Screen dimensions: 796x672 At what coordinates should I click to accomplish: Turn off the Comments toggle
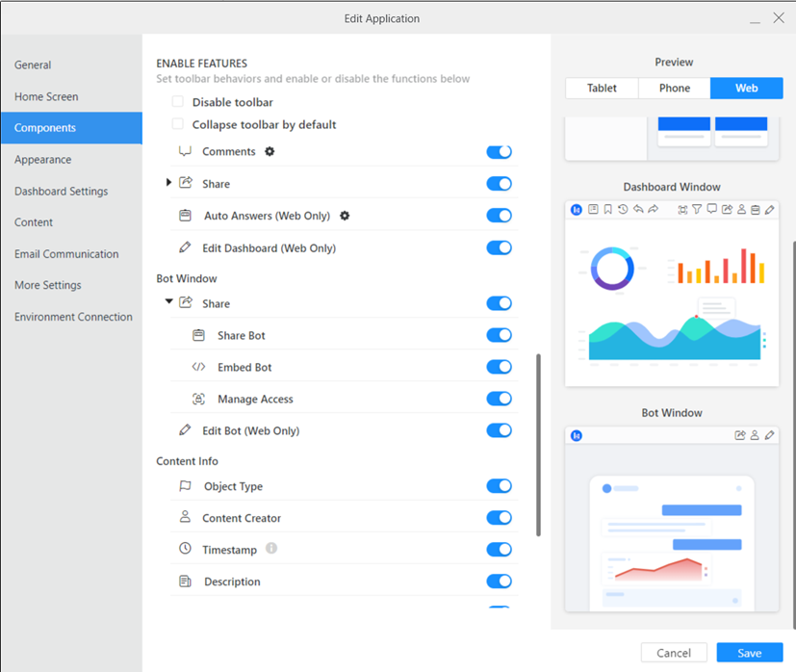[499, 152]
